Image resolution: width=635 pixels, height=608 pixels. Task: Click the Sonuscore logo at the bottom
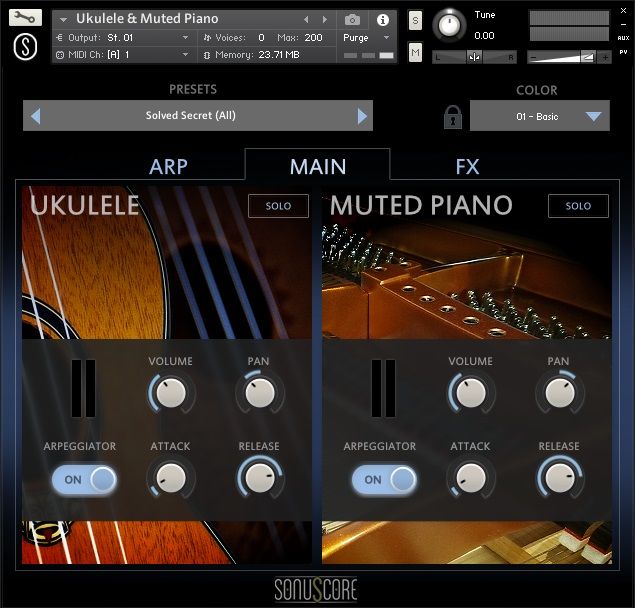click(x=316, y=589)
